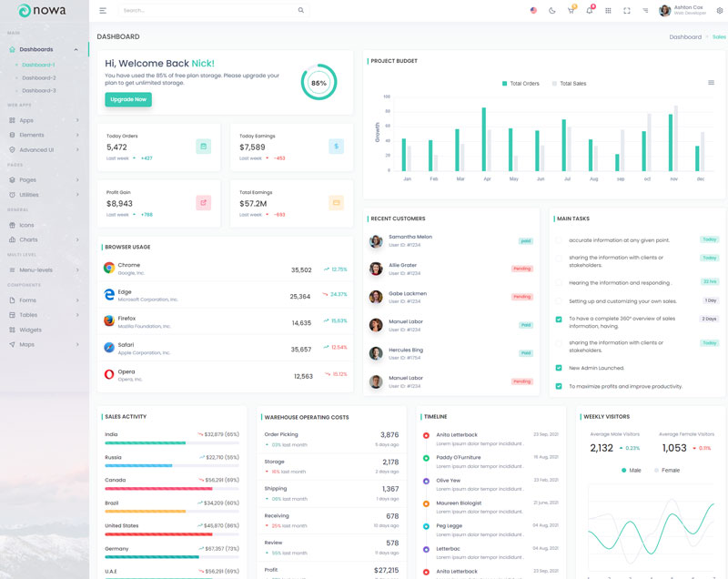Click the US flag language selector

point(533,11)
